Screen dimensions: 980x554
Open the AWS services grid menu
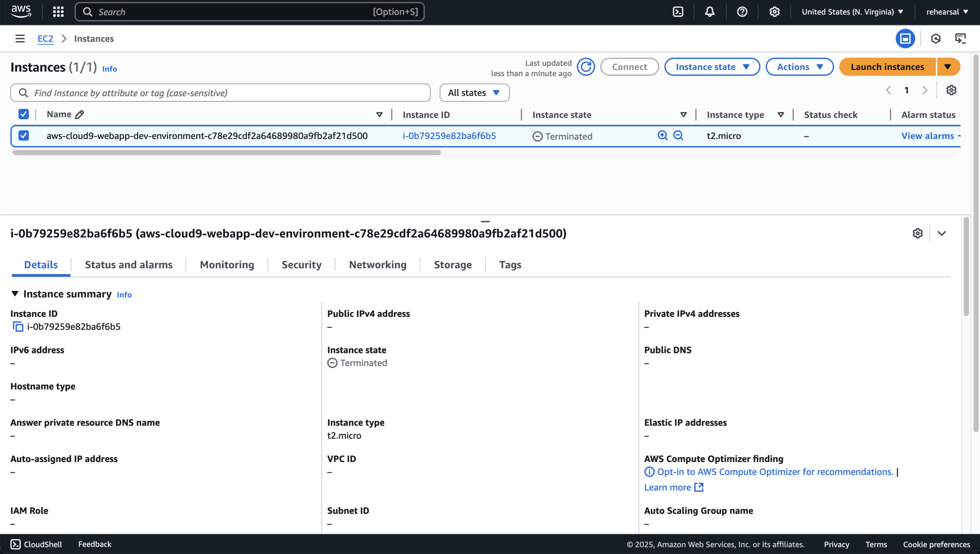(58, 11)
